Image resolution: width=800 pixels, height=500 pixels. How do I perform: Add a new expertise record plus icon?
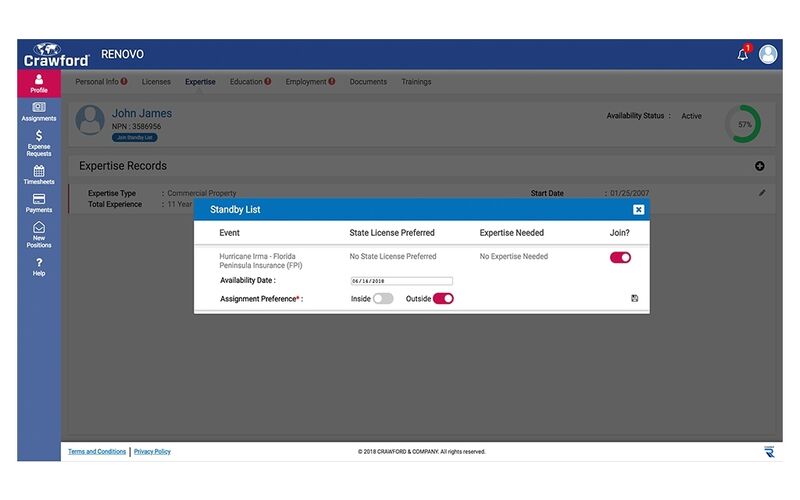[759, 166]
